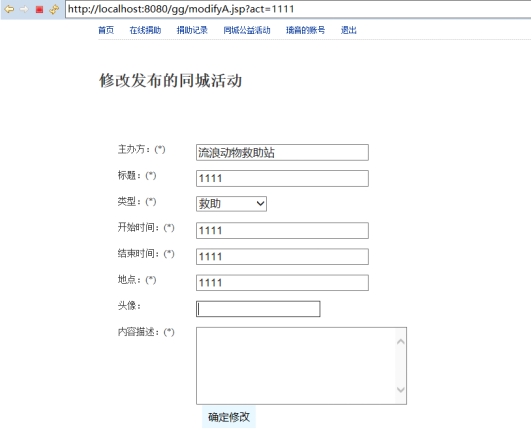Image resolution: width=532 pixels, height=430 pixels.
Task: Click the 标题 input field
Action: (x=282, y=179)
